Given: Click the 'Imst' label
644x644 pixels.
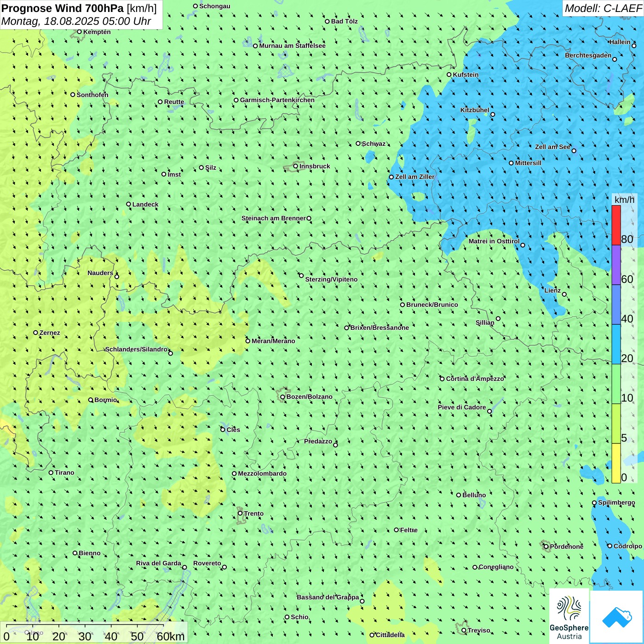Looking at the screenshot, I should 174,174.
